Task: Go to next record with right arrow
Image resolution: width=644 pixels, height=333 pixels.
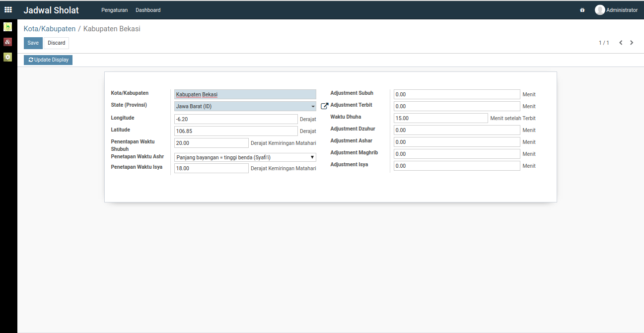Action: tap(632, 43)
